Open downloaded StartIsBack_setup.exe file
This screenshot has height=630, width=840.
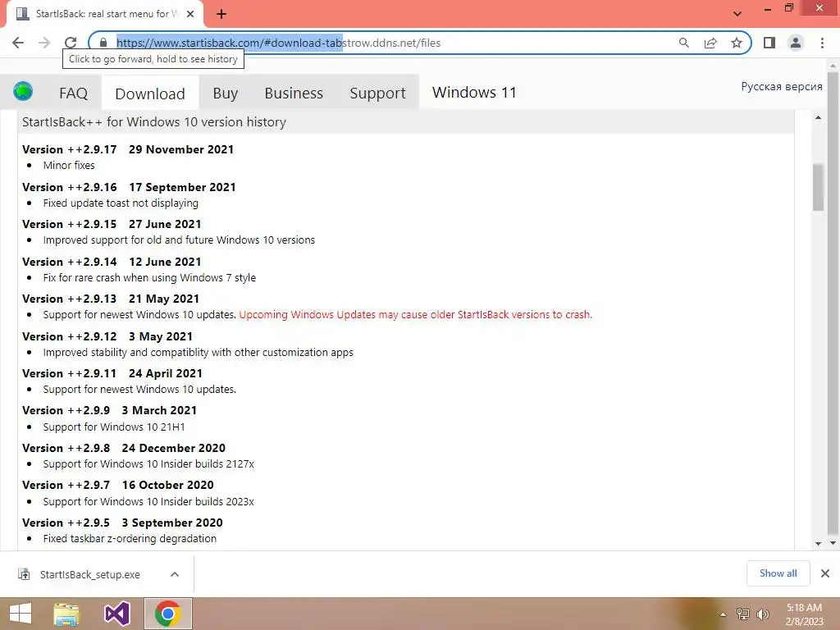click(90, 574)
